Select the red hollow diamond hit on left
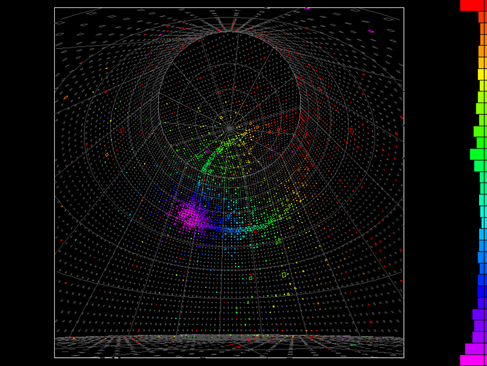 [122, 130]
